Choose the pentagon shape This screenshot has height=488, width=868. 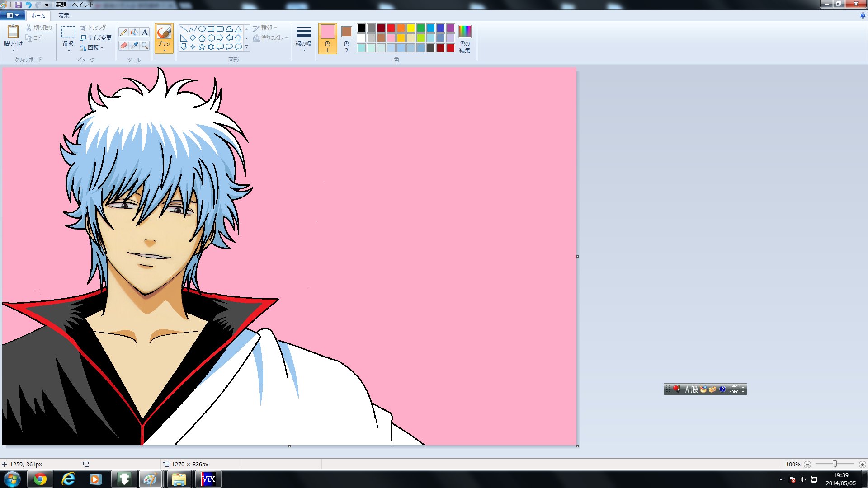202,38
